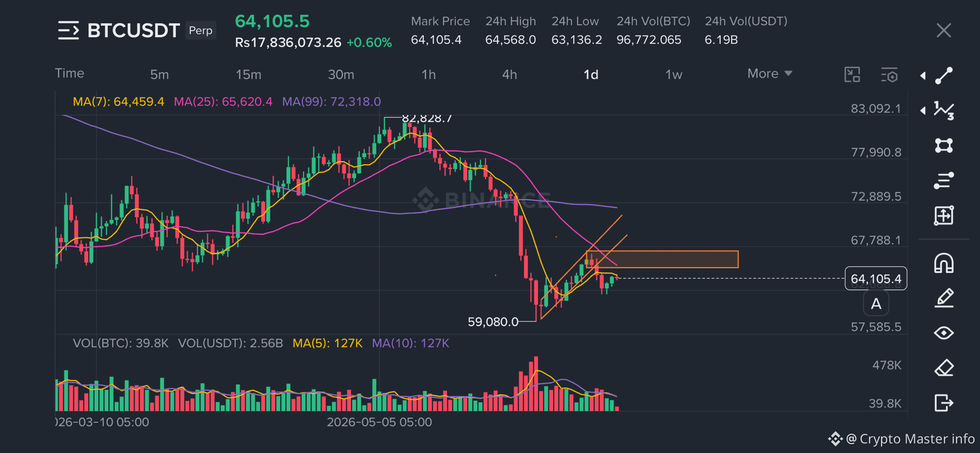Tap the VOL(BTC) 39.8K label
Image resolution: width=980 pixels, height=453 pixels.
(120, 344)
